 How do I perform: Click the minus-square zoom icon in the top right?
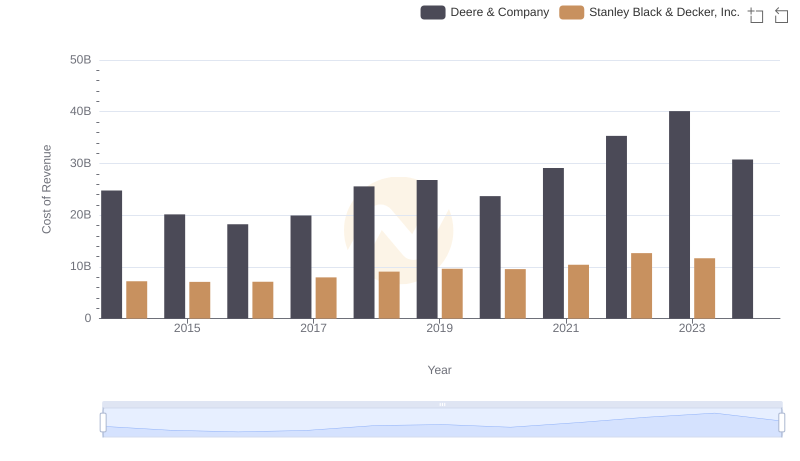tap(778, 15)
